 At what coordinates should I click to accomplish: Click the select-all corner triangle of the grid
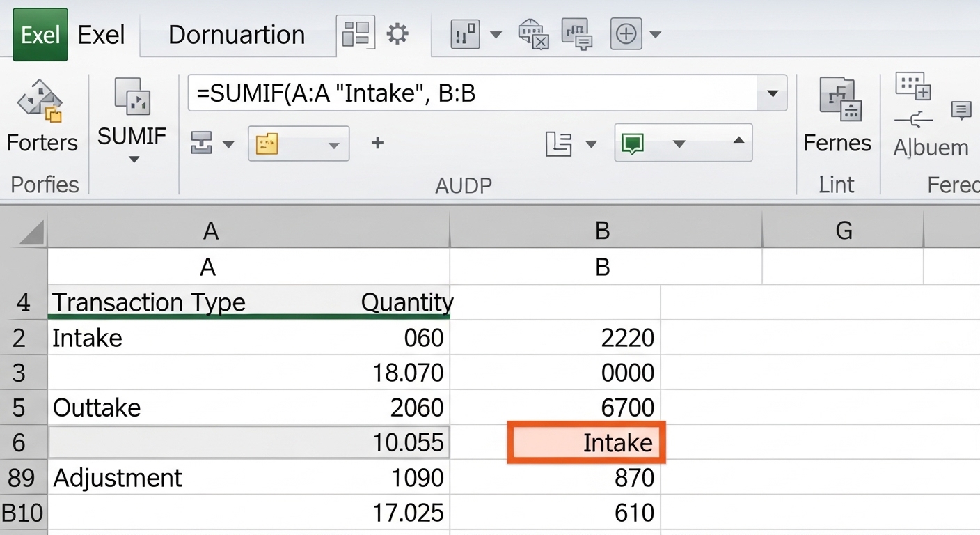point(32,232)
